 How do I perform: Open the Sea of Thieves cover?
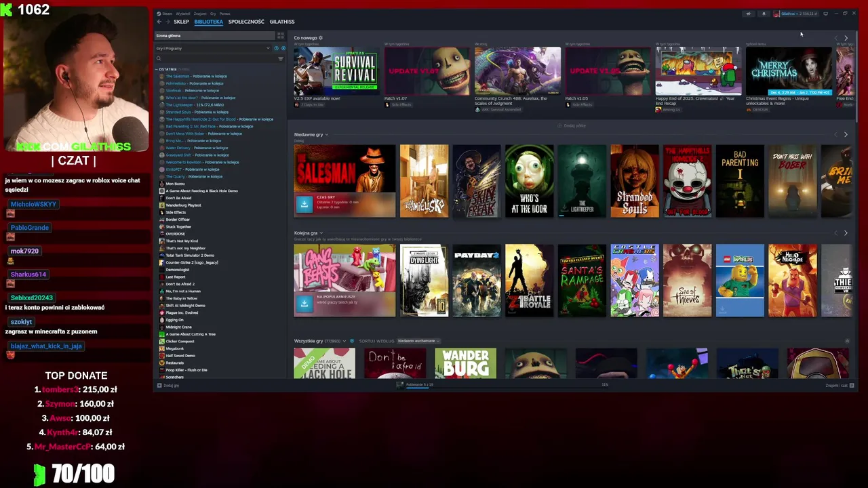[688, 281]
